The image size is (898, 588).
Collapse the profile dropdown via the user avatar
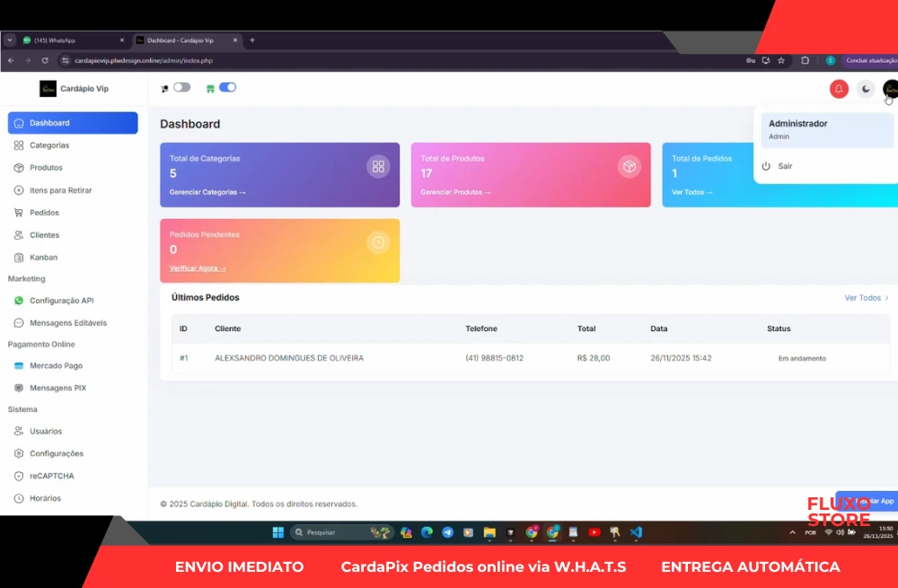tap(890, 88)
